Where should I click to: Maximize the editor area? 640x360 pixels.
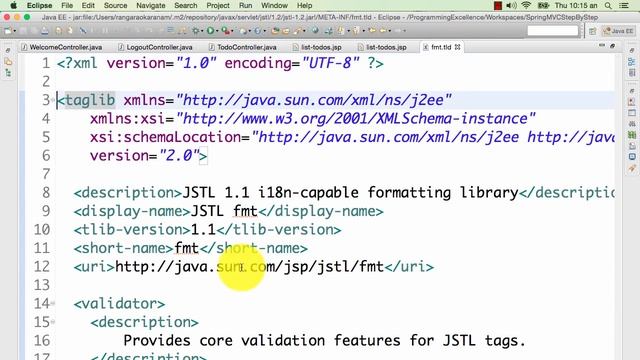[x=613, y=46]
